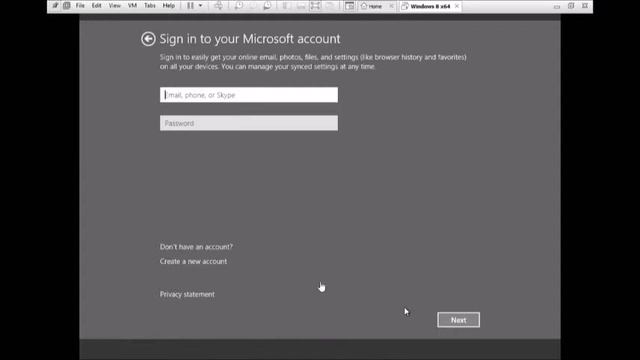640x360 pixels.
Task: Take a snapshot with the clock icon
Action: [239, 6]
